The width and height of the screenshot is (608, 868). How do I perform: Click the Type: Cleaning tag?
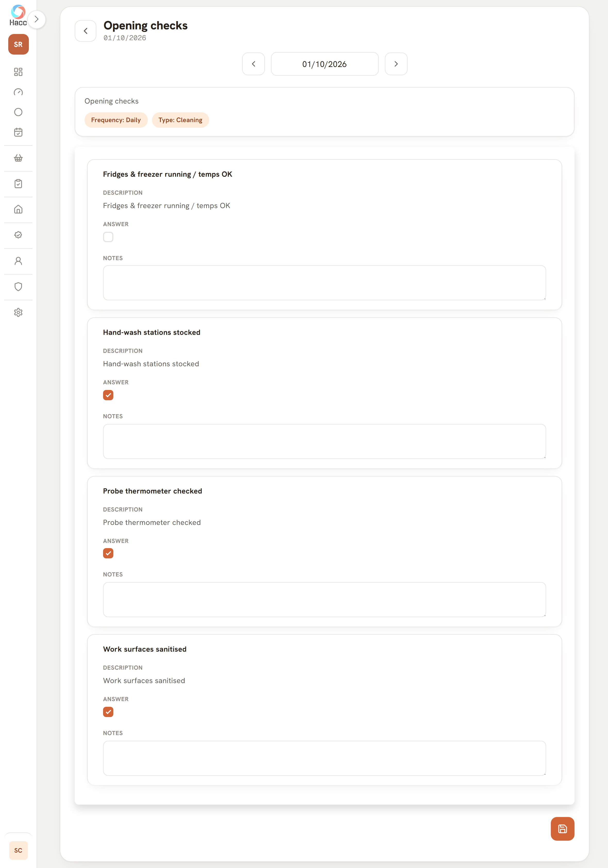(180, 120)
